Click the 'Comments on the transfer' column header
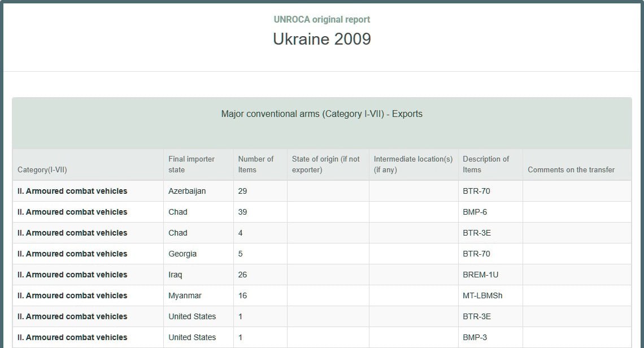Image resolution: width=644 pixels, height=348 pixels. coord(571,169)
